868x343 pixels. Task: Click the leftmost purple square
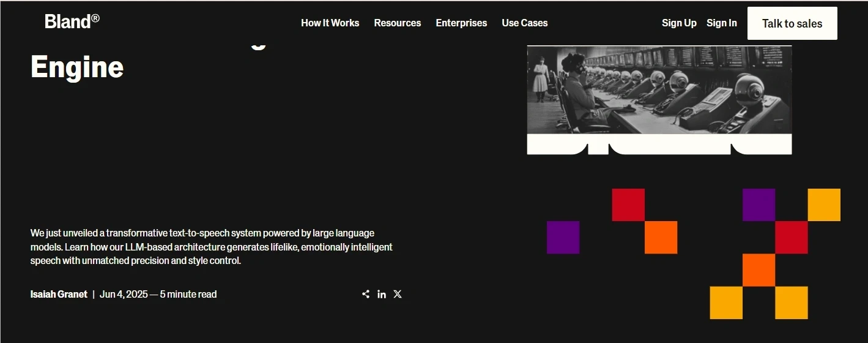pos(563,237)
